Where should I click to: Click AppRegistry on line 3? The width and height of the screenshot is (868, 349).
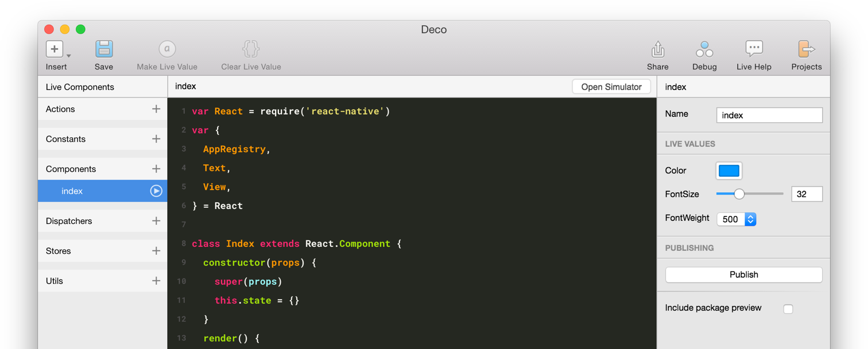tap(234, 149)
